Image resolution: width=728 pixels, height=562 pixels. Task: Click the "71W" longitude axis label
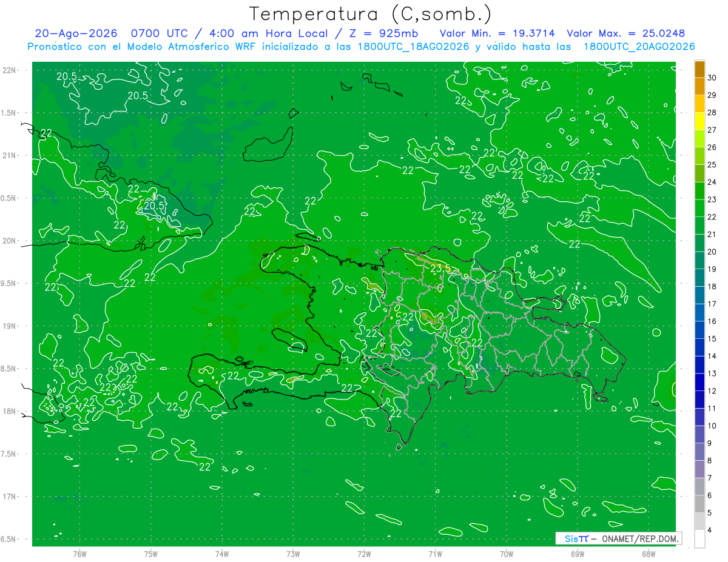pyautogui.click(x=435, y=554)
